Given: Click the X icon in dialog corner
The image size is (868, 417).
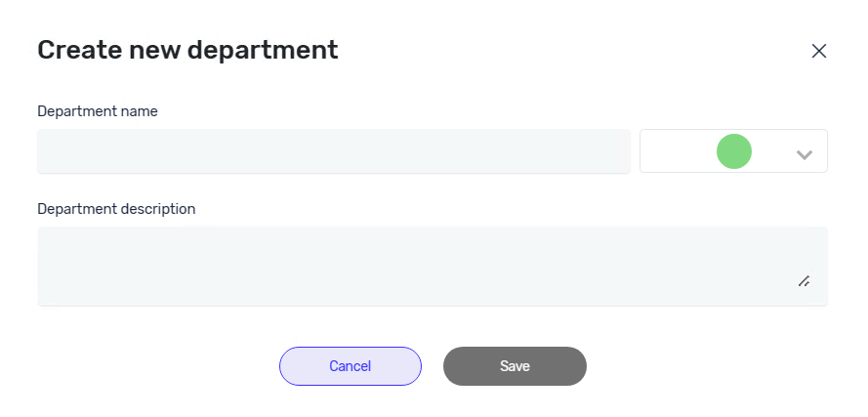Looking at the screenshot, I should pos(818,51).
